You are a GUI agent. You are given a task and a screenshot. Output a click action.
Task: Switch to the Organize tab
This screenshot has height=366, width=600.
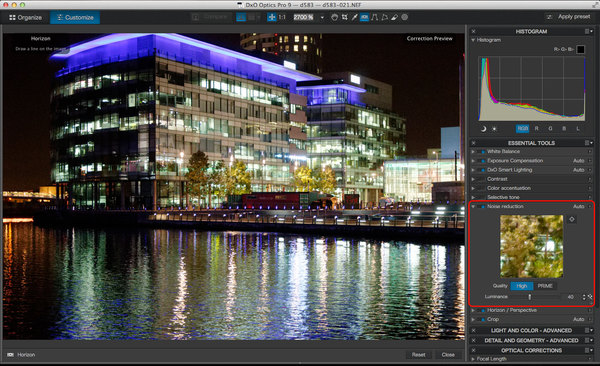[25, 18]
